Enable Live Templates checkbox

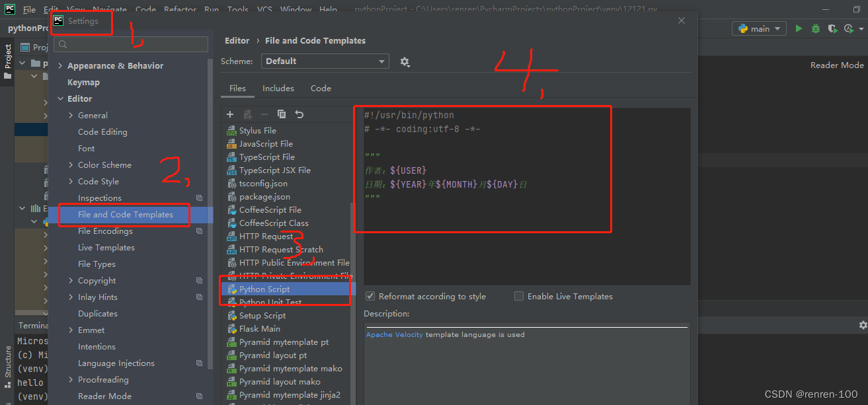click(x=519, y=297)
